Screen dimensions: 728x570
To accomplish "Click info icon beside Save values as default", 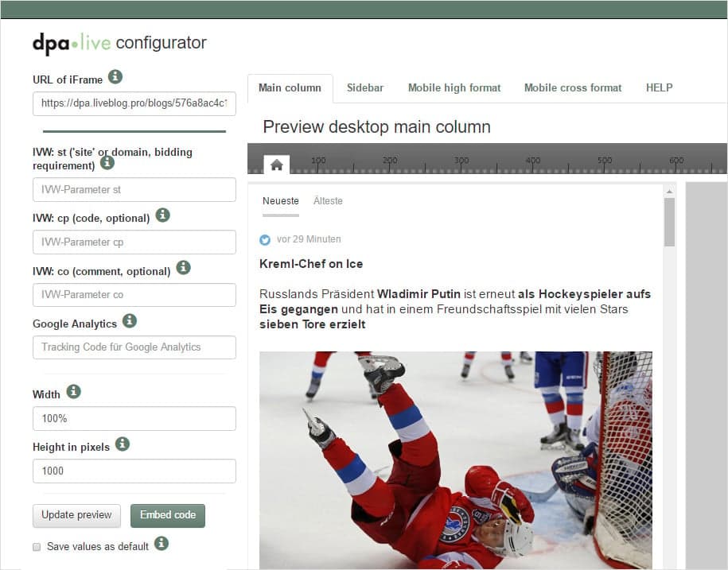I will coord(161,544).
